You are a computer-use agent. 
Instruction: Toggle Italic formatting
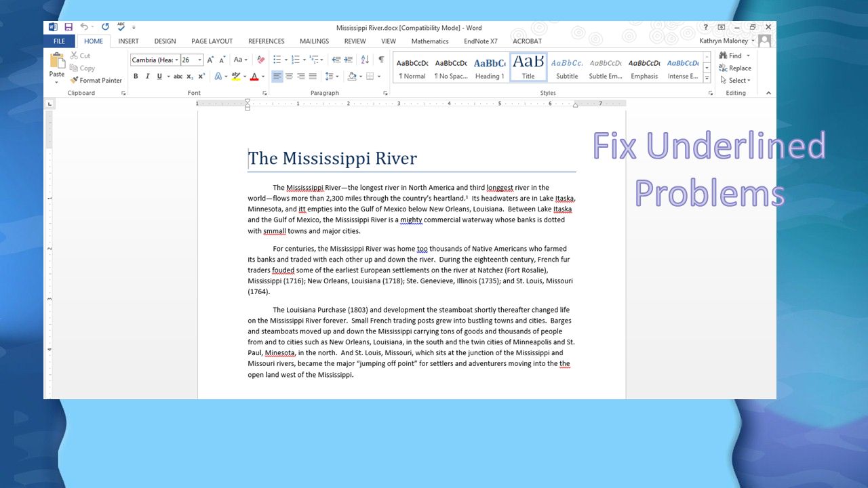click(x=147, y=77)
